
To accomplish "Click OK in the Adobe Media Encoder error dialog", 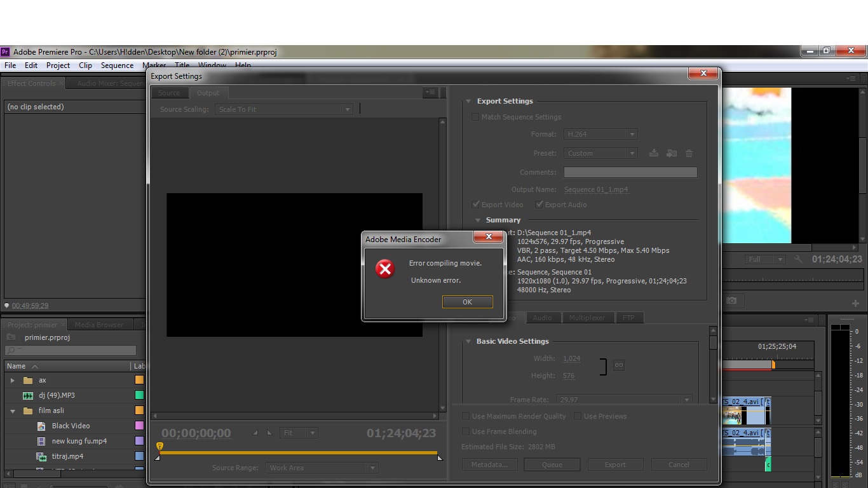I will 467,302.
